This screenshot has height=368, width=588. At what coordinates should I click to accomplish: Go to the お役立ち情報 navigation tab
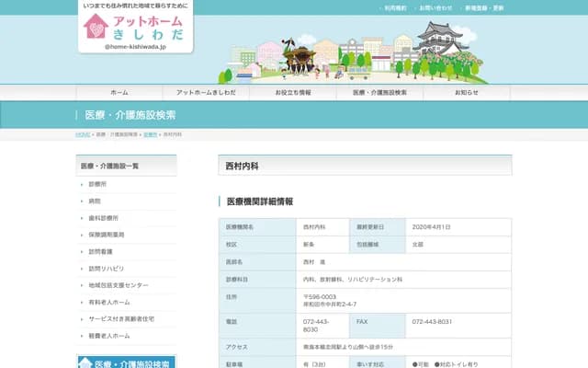point(293,93)
